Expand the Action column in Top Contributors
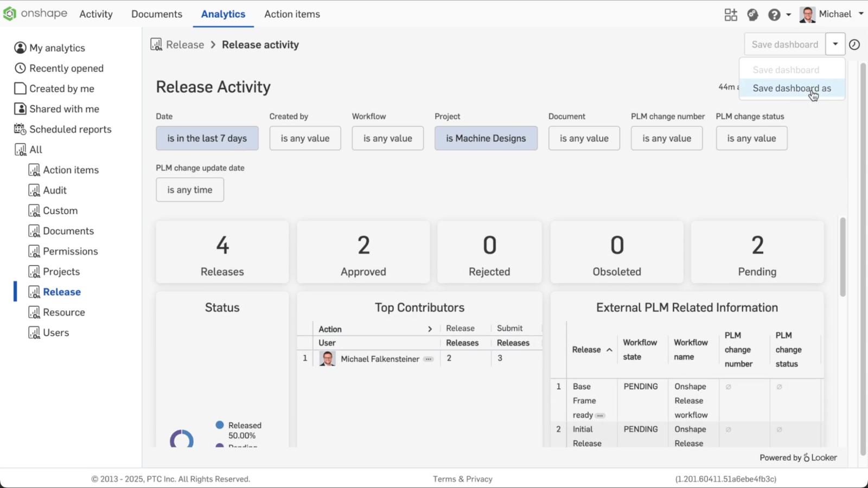The width and height of the screenshot is (868, 488). [430, 329]
